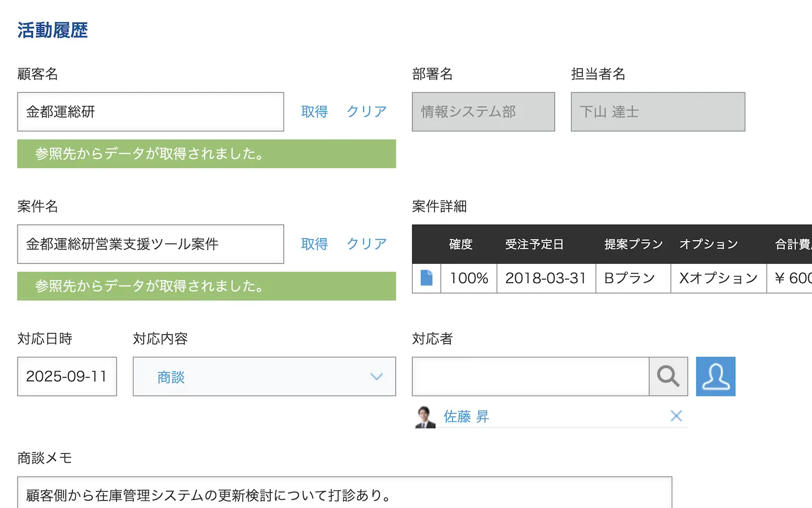Expand the 対応内容 dropdown showing 商談
Viewport: 812px width, 508px height.
(x=264, y=376)
